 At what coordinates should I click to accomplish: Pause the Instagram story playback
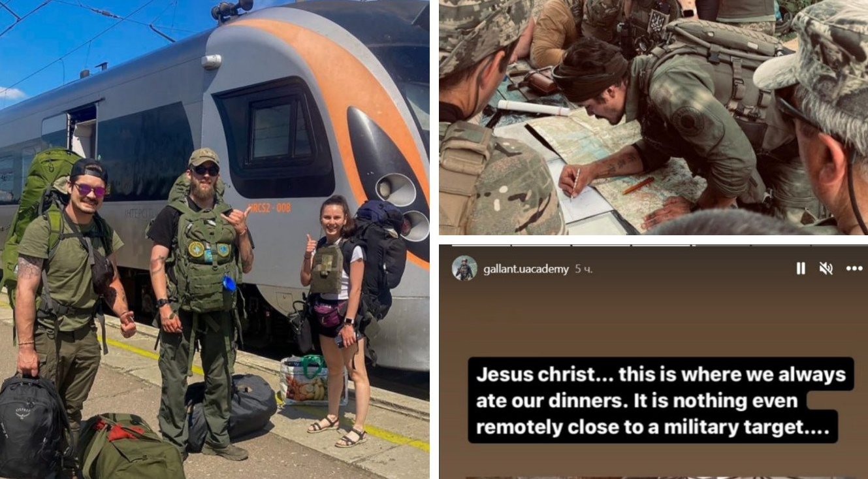point(801,269)
